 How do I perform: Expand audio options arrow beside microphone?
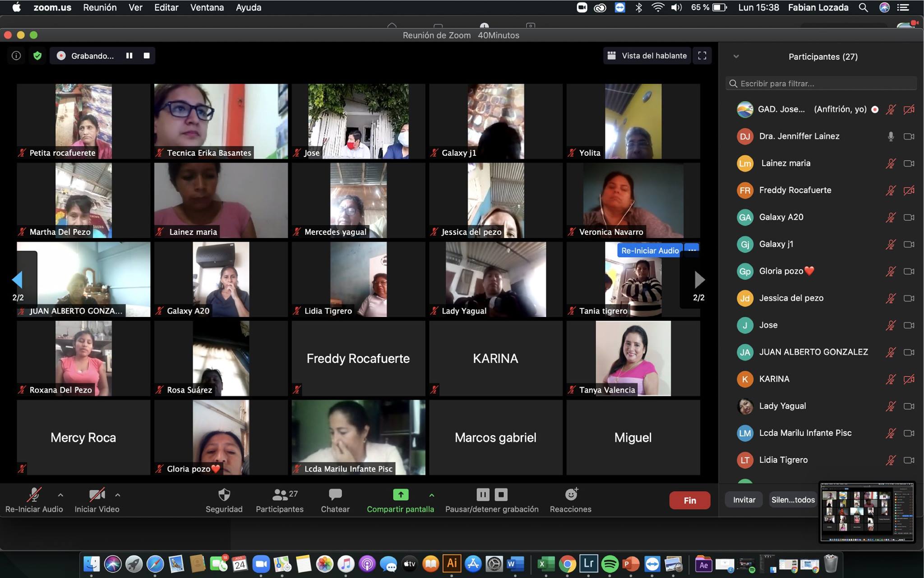coord(60,495)
